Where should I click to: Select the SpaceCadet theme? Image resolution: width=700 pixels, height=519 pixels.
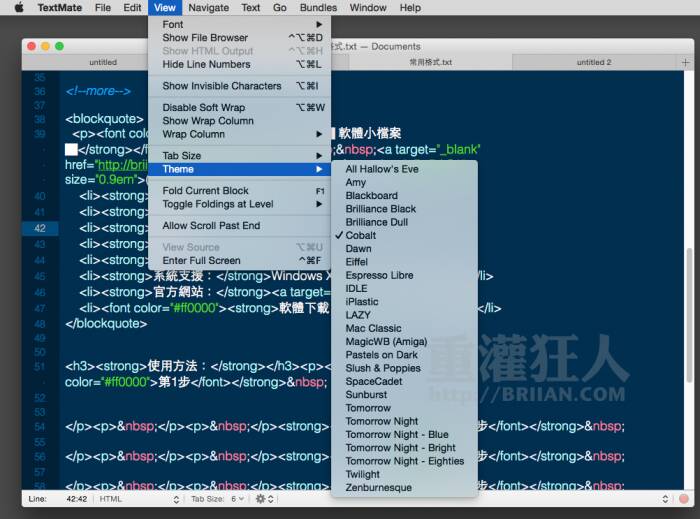point(404,381)
